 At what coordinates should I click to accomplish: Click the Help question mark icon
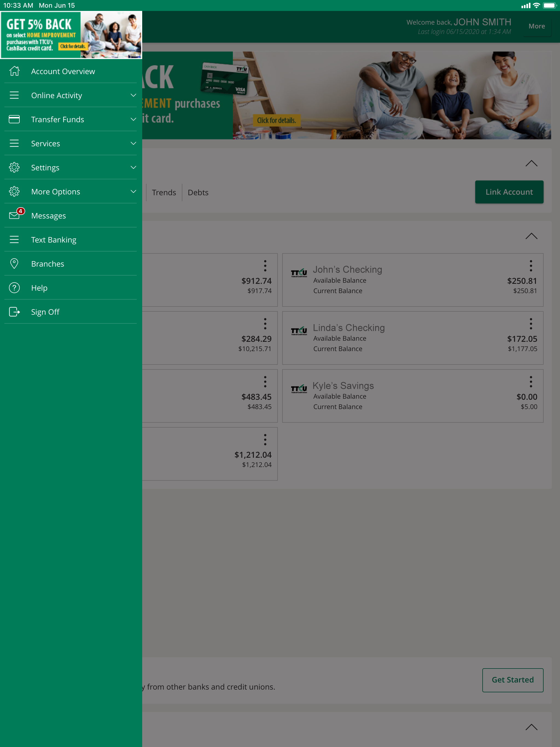tap(14, 288)
